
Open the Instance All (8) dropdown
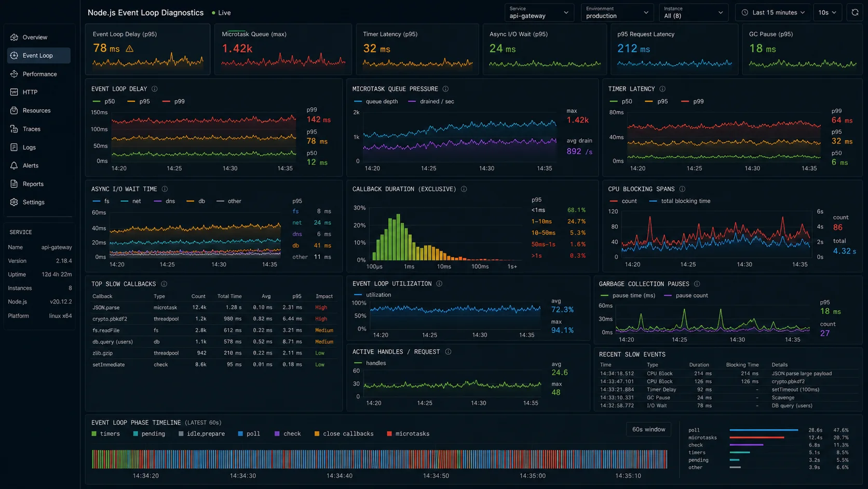pyautogui.click(x=693, y=12)
